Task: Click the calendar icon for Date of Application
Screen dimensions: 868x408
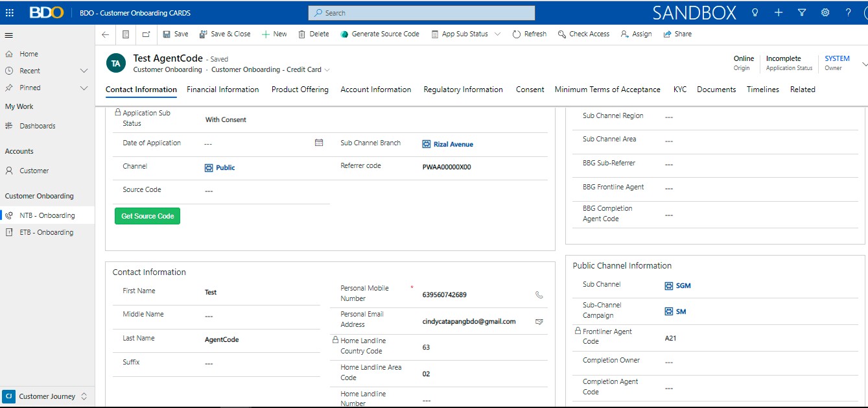Action: pos(319,143)
